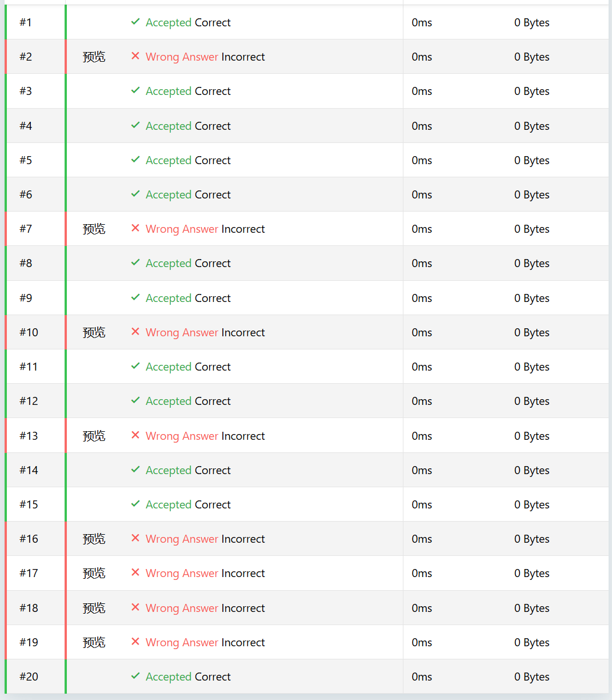Open the 预览 link for test #13
This screenshot has width=612, height=700.
[x=94, y=436]
